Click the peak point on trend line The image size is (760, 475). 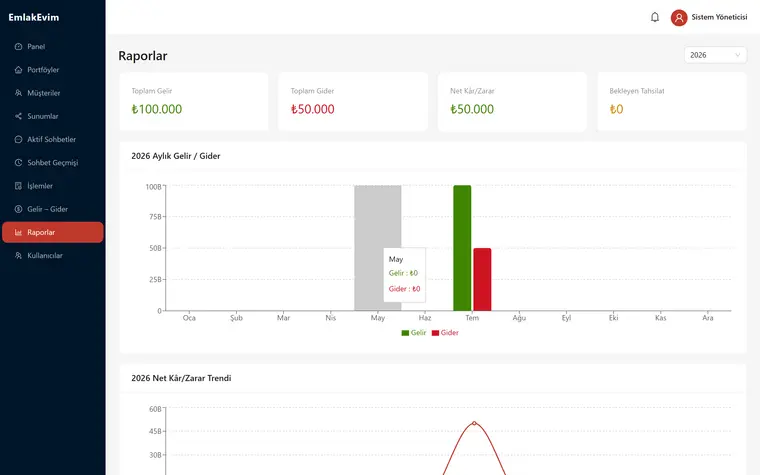(474, 423)
